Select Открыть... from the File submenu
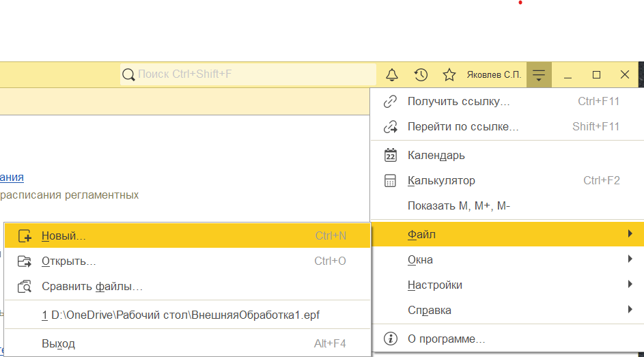The width and height of the screenshot is (644, 357). coord(68,261)
